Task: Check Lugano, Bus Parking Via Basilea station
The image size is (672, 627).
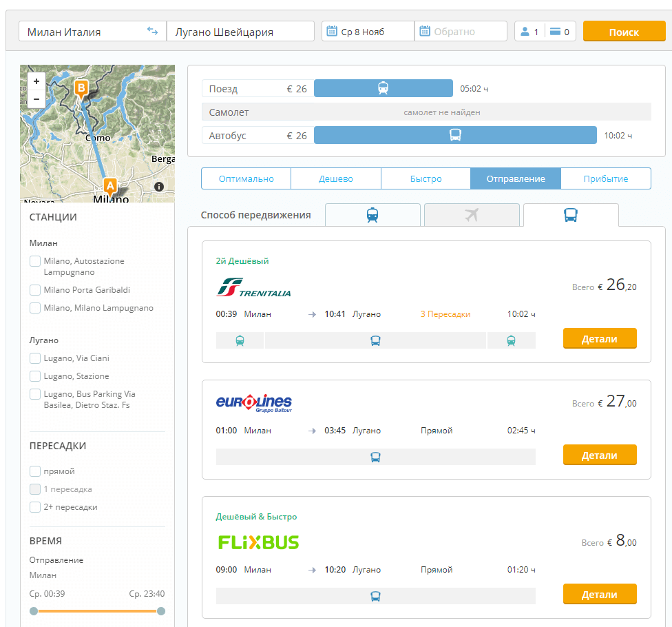Action: 35,395
